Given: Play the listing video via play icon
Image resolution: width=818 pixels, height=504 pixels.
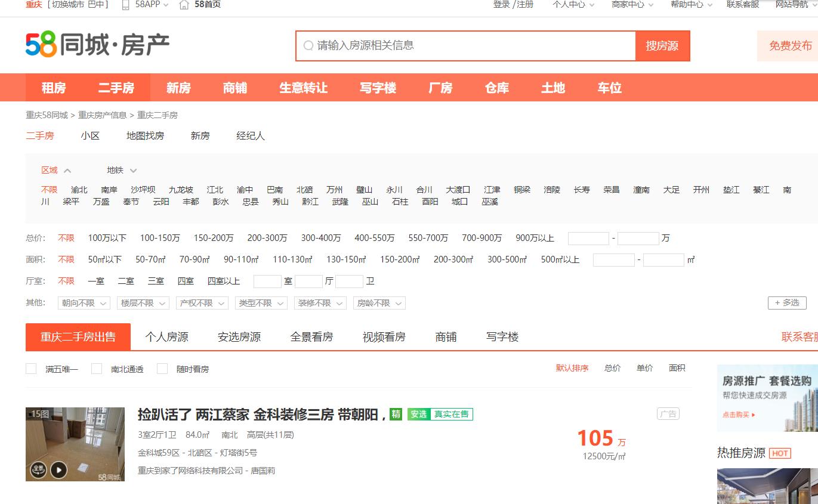Looking at the screenshot, I should coord(59,469).
